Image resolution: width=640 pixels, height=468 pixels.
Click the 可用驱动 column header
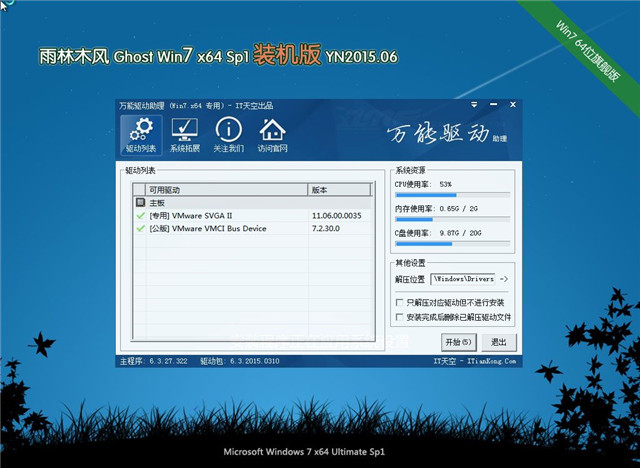point(225,189)
